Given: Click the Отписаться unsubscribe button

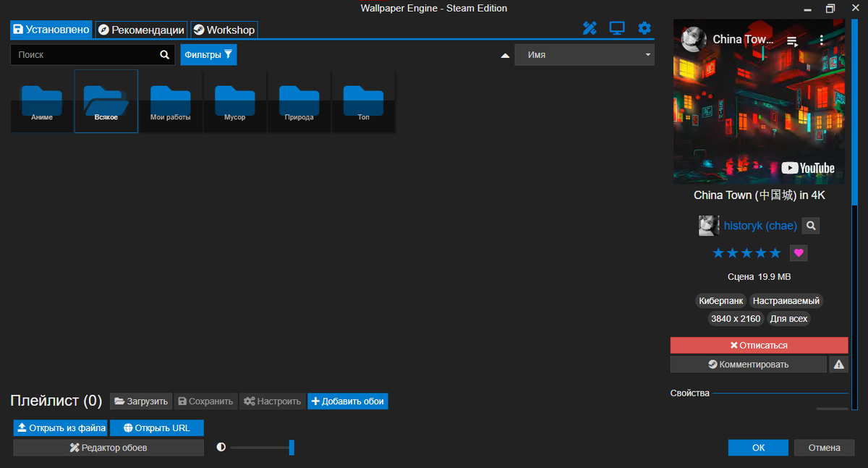Looking at the screenshot, I should (759, 345).
